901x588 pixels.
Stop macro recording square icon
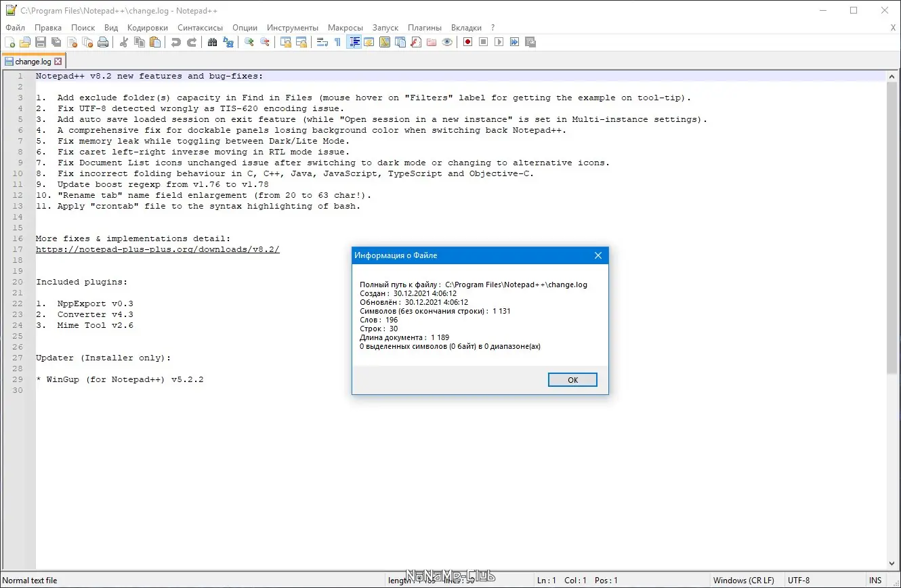click(483, 42)
